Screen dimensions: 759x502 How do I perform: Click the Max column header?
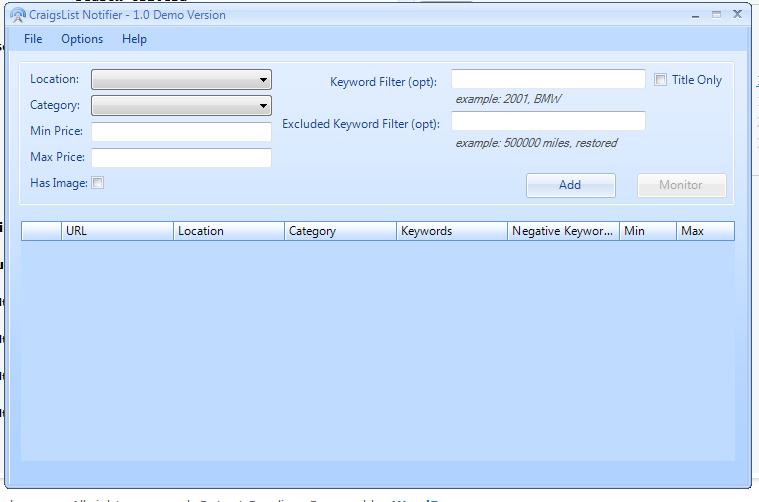click(x=705, y=231)
